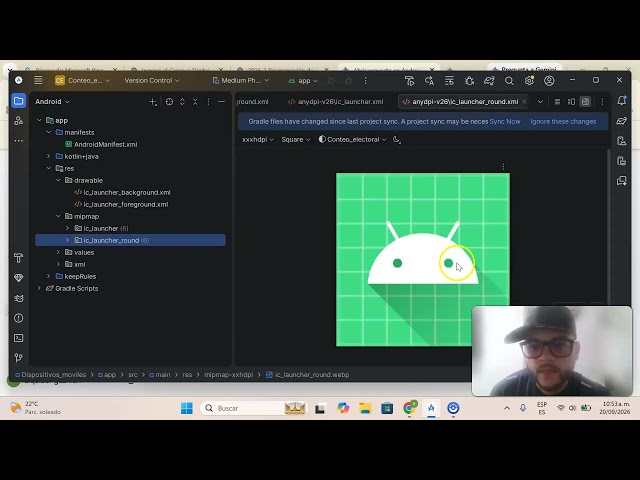Viewport: 640px width, 480px height.
Task: Expand the kotlin+java folder
Action: pos(49,156)
